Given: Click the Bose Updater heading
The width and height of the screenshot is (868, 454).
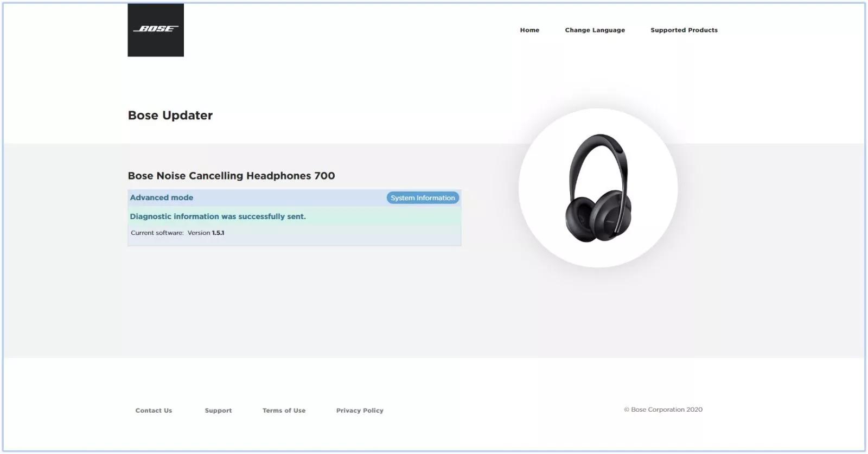Looking at the screenshot, I should (170, 116).
